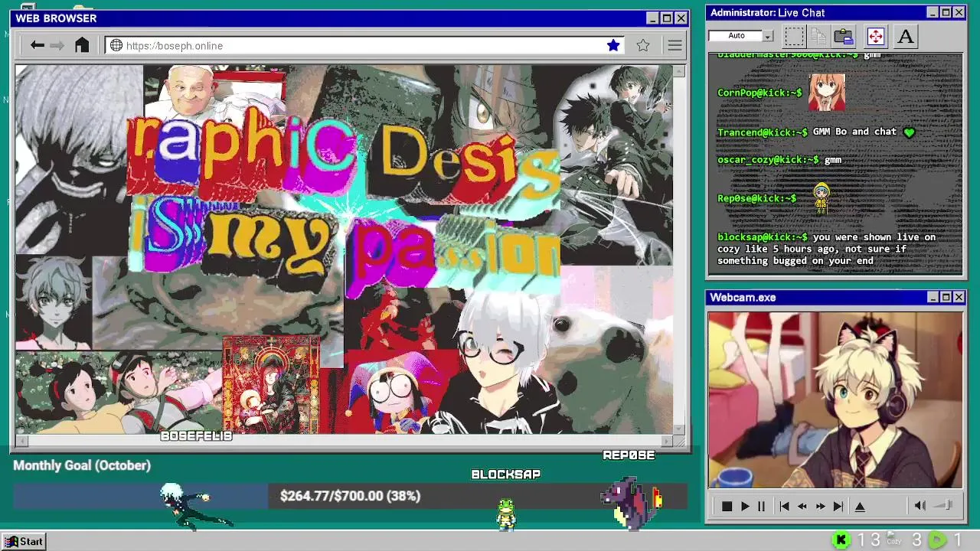Open the Auto dropdown in Live Chat
Screen dimensions: 980x551
(x=768, y=36)
